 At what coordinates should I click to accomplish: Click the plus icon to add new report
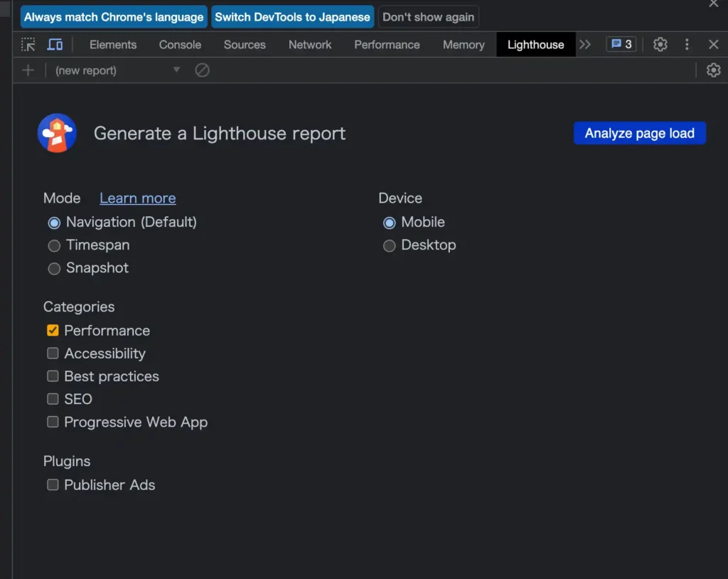28,70
